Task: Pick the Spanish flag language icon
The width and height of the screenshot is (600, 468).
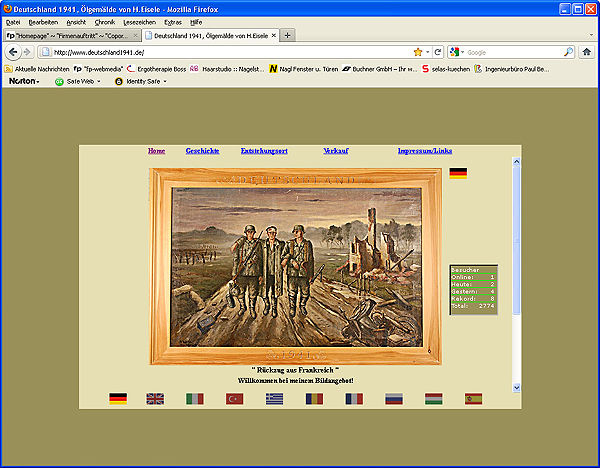Action: pos(474,398)
